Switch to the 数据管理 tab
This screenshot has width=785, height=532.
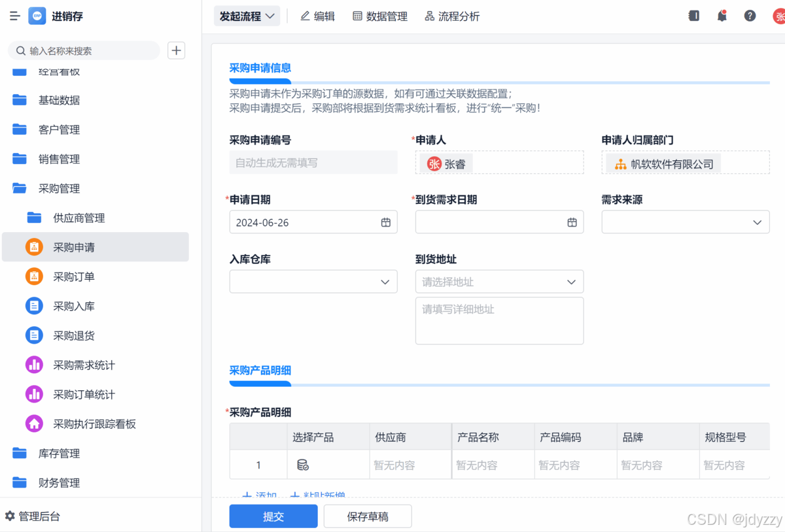coord(380,16)
